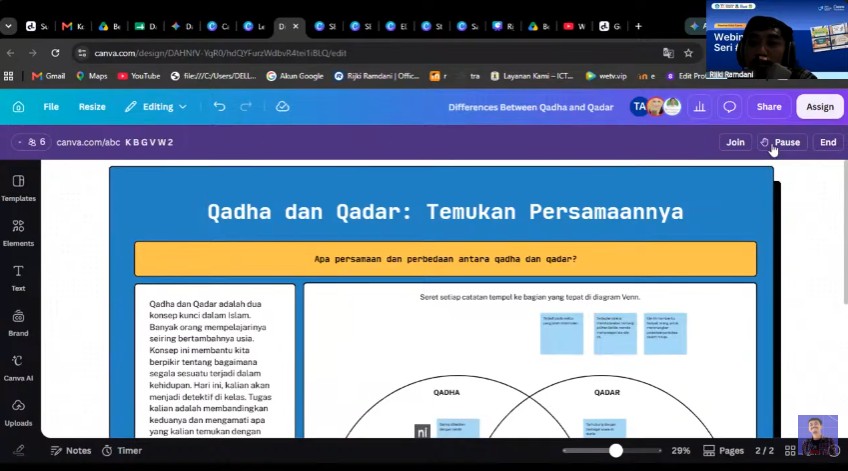Viewport: 848px width, 471px height.
Task: Bookmark this page star icon
Action: (x=688, y=53)
